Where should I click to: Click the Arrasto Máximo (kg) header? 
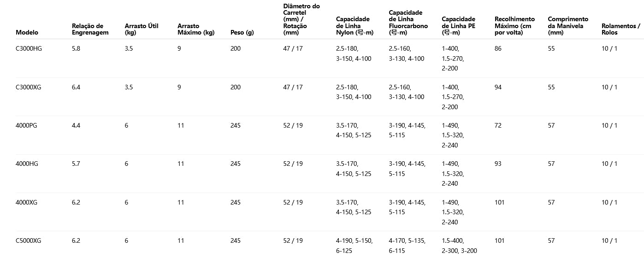pyautogui.click(x=196, y=29)
